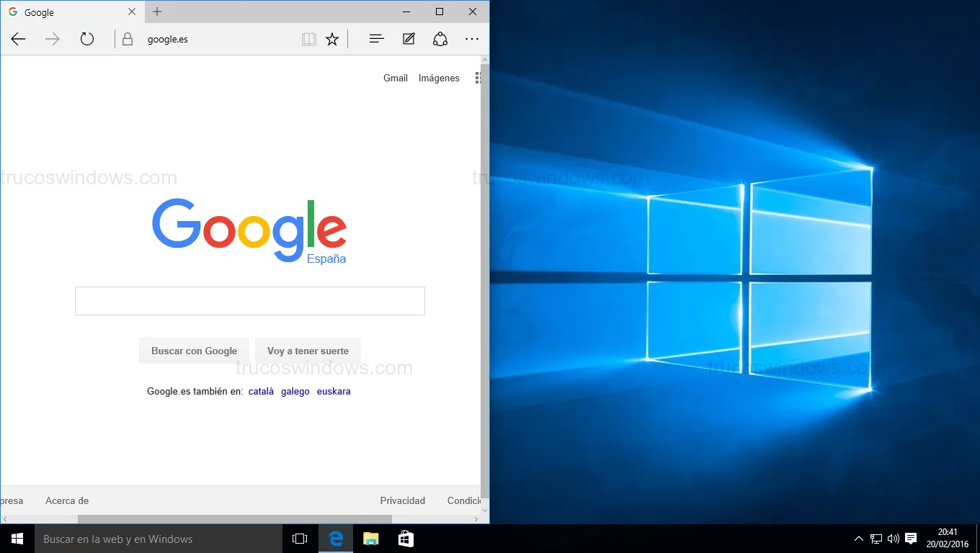Screen dimensions: 980x553
Task: Click the taskbar volume speaker icon
Action: click(x=894, y=539)
